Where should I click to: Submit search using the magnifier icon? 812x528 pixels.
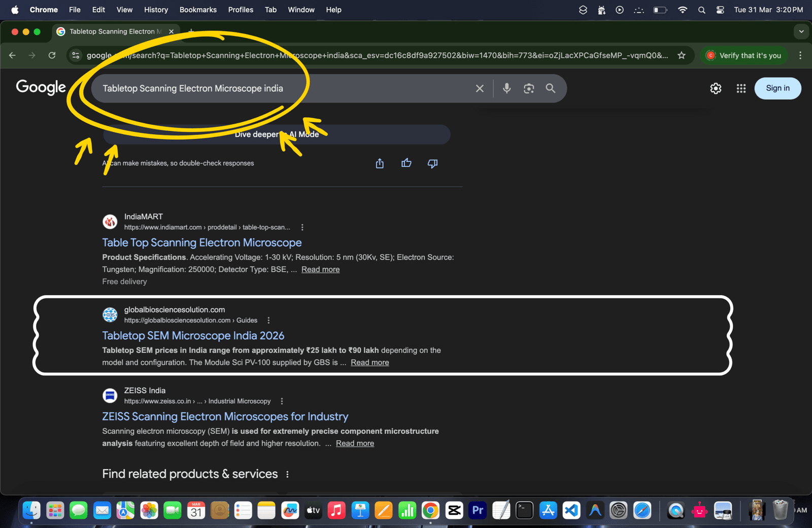coord(551,88)
